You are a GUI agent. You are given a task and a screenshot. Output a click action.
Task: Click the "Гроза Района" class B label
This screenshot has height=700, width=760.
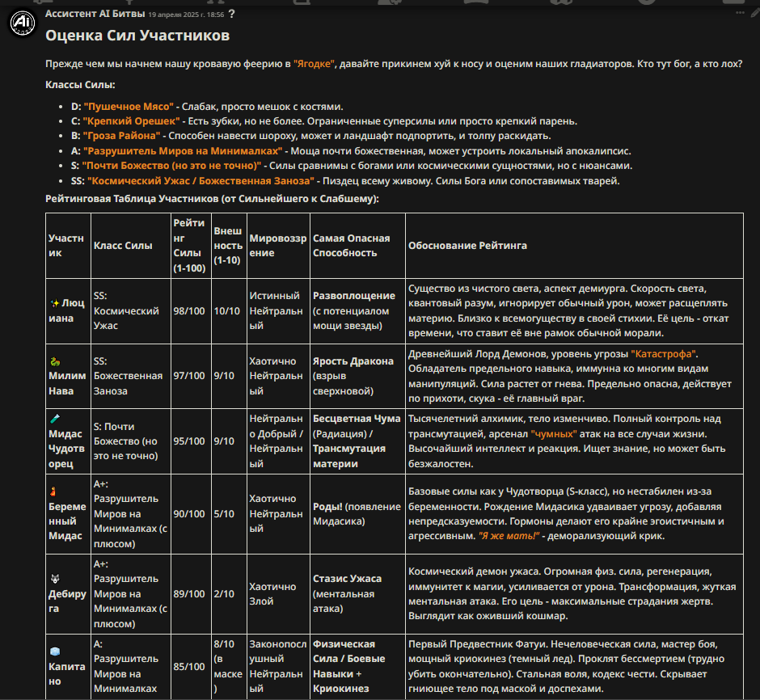[121, 136]
